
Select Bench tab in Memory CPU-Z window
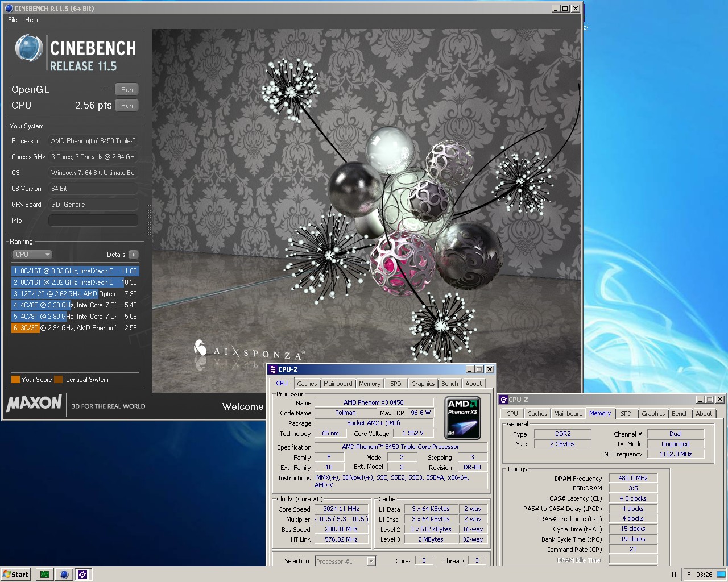pos(680,414)
